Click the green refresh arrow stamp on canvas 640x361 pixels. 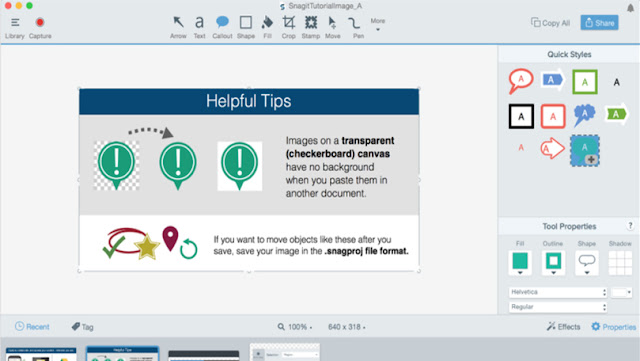click(x=189, y=248)
